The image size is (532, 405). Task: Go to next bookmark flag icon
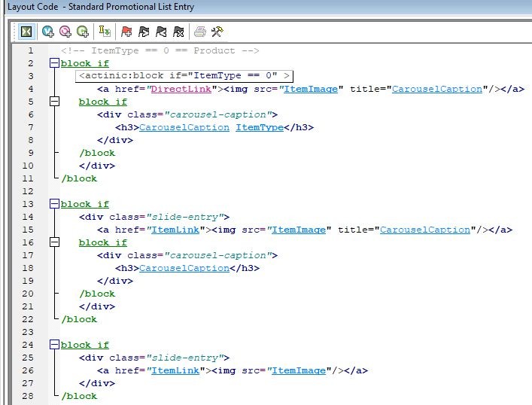tap(144, 32)
